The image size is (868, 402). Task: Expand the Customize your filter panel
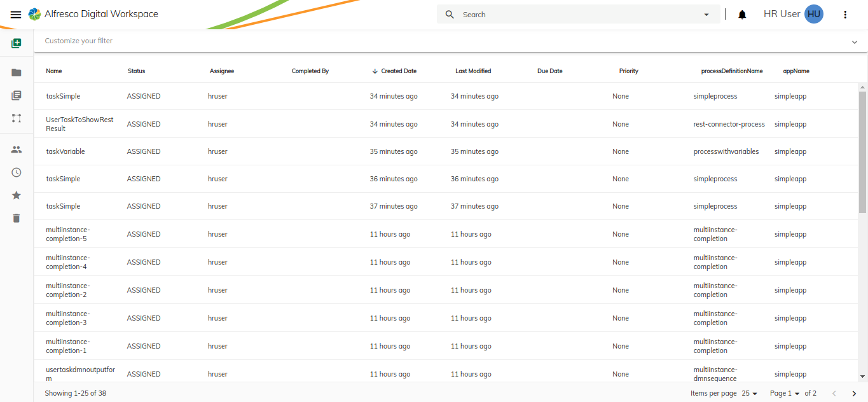pyautogui.click(x=854, y=42)
